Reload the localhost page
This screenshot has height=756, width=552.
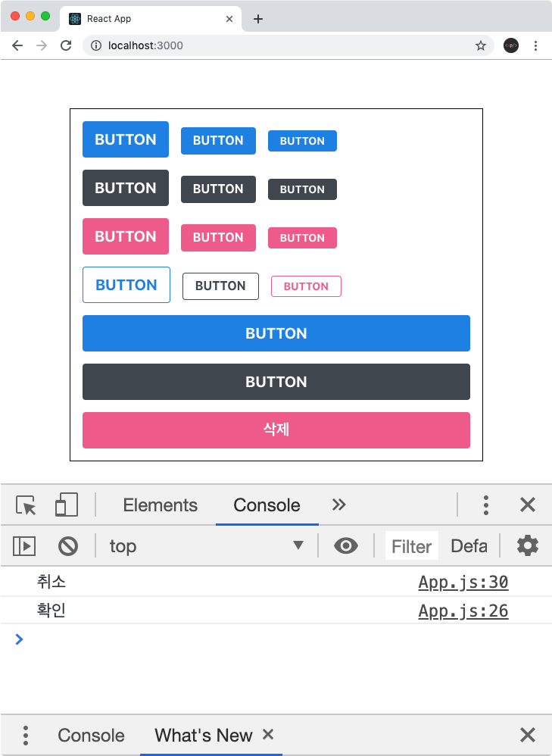[66, 45]
